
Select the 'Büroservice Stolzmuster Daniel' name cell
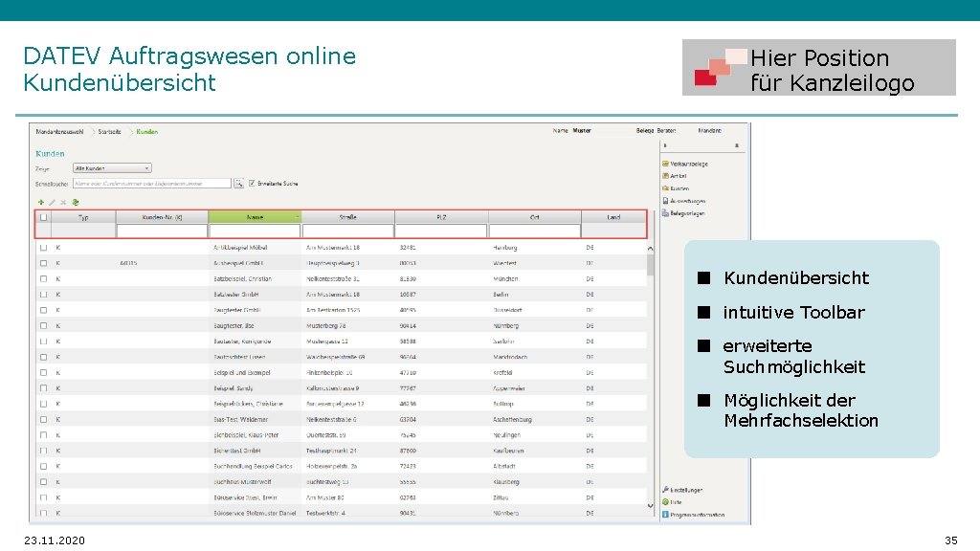click(x=255, y=514)
